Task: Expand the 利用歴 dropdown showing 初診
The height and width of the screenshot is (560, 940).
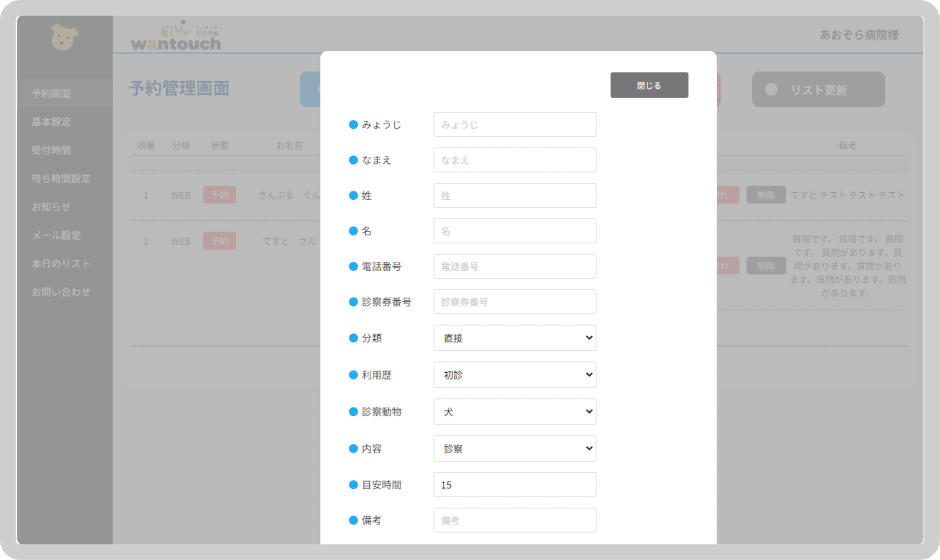Action: click(x=515, y=375)
